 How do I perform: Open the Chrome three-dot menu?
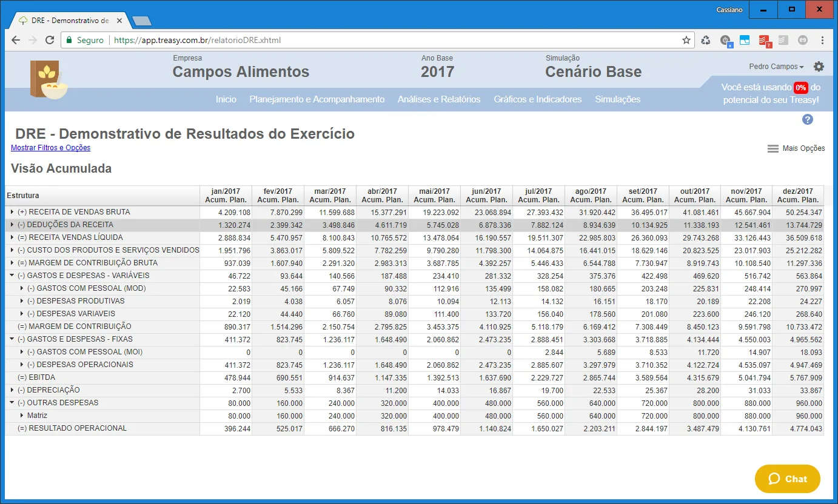pos(822,40)
